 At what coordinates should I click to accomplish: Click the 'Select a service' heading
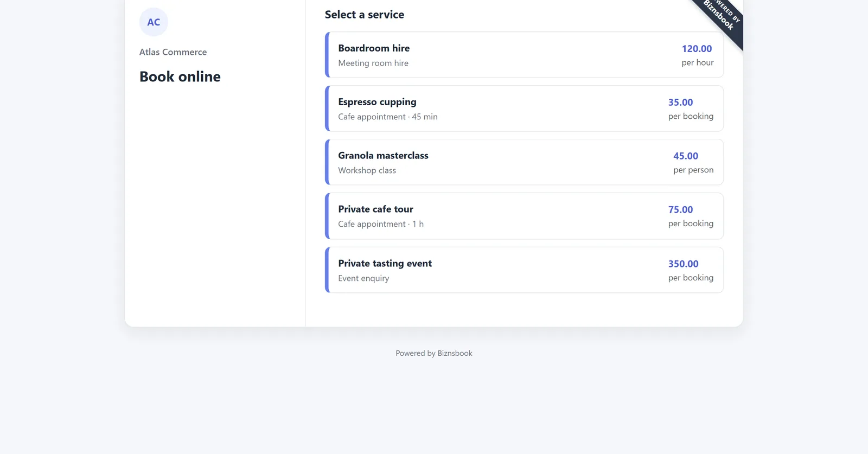click(365, 15)
